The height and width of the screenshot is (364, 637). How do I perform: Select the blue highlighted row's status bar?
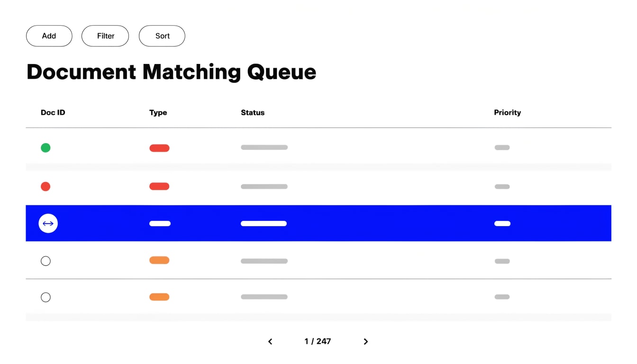click(264, 224)
